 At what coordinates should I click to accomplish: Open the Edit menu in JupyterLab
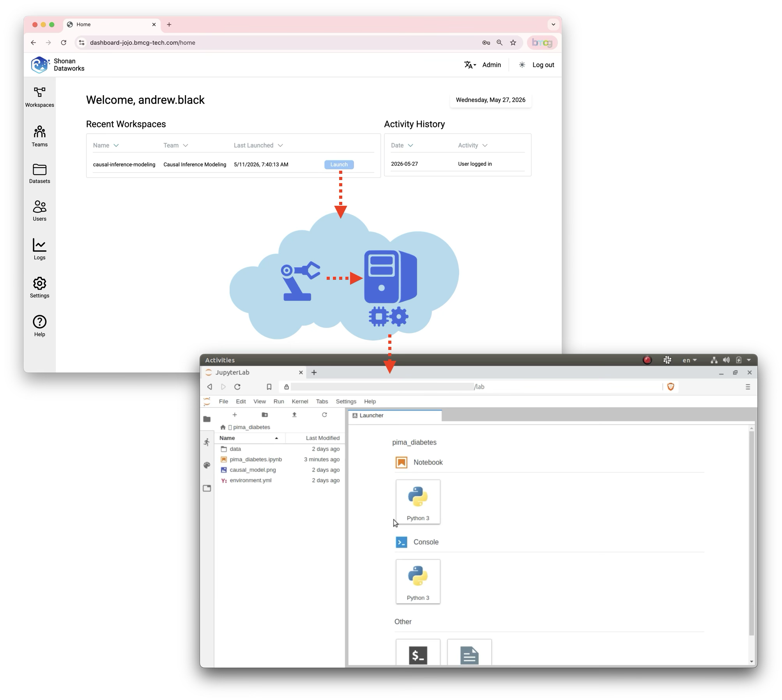pos(241,401)
